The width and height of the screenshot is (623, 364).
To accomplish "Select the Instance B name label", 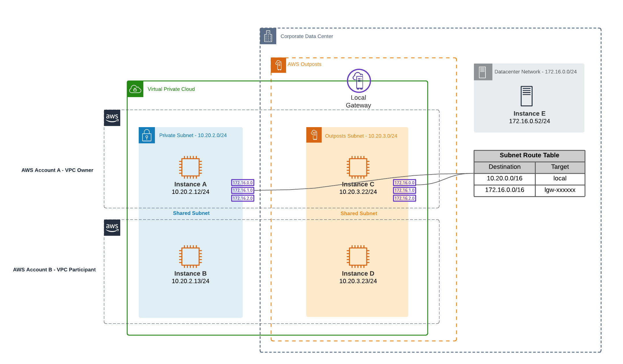I will [x=190, y=274].
